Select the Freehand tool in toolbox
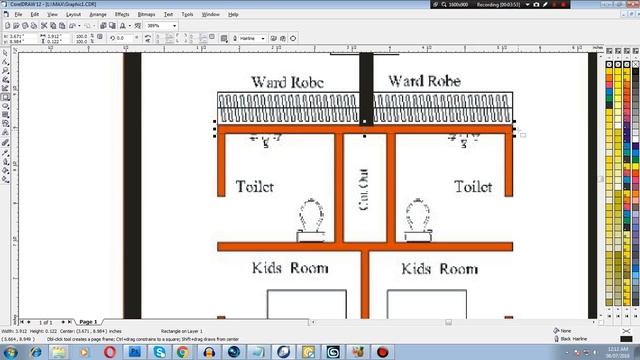Screen dimensions: 640x360 tap(5, 80)
